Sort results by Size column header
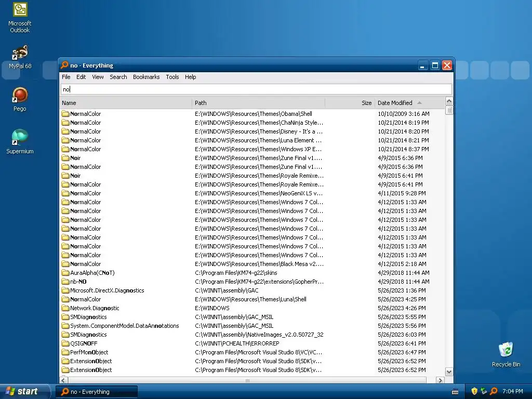This screenshot has width=532, height=399. click(350, 103)
